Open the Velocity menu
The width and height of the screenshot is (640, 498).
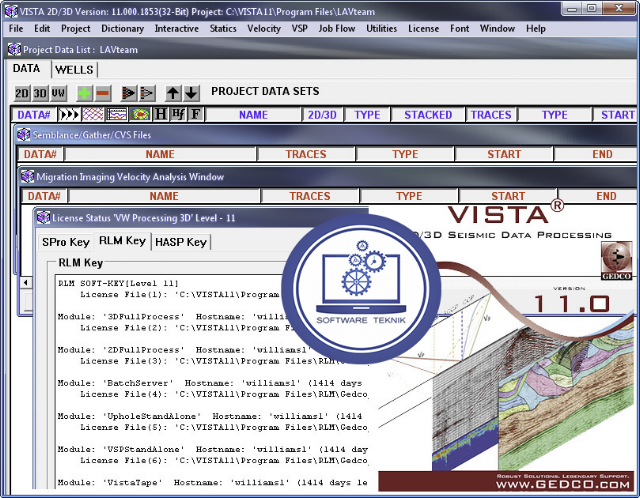pyautogui.click(x=264, y=29)
